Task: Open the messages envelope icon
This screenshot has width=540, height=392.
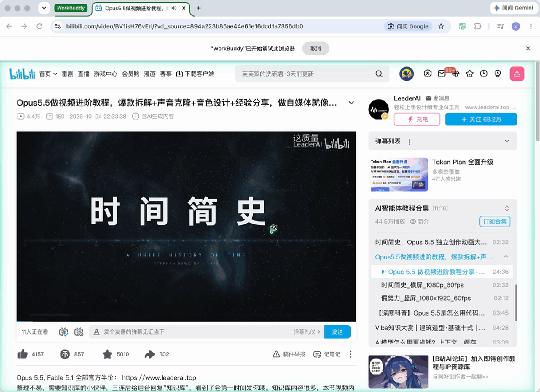Action: coord(441,73)
